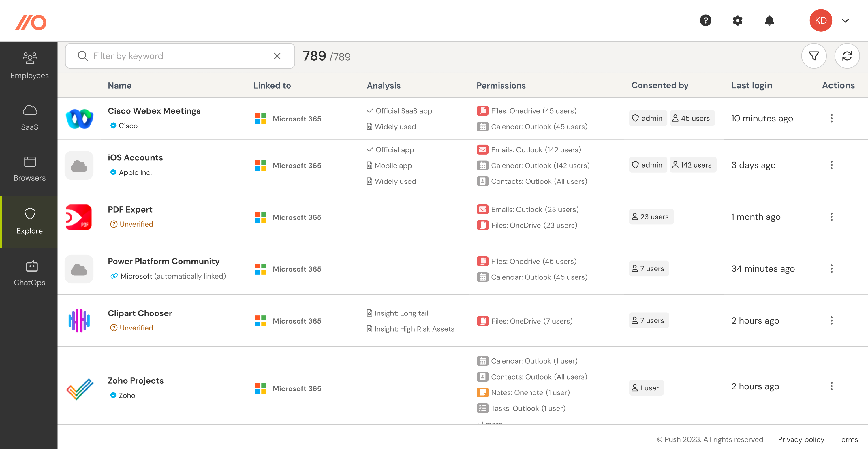Clear the keyword filter with X
Image resolution: width=868 pixels, height=449 pixels.
pyautogui.click(x=277, y=56)
